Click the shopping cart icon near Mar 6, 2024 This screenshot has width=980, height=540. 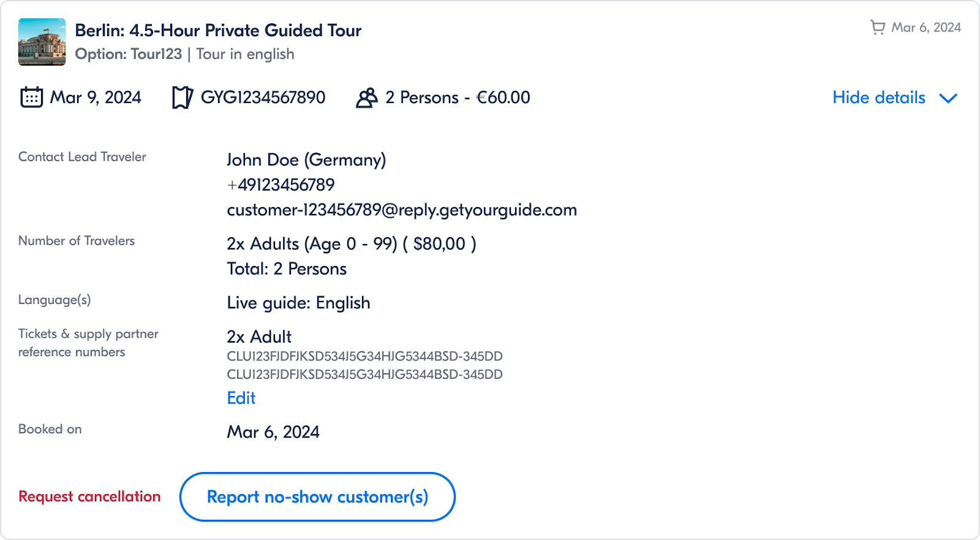click(878, 27)
